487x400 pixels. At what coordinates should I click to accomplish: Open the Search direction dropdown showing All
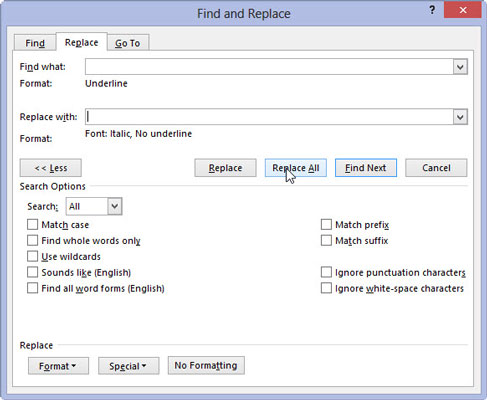pyautogui.click(x=94, y=206)
